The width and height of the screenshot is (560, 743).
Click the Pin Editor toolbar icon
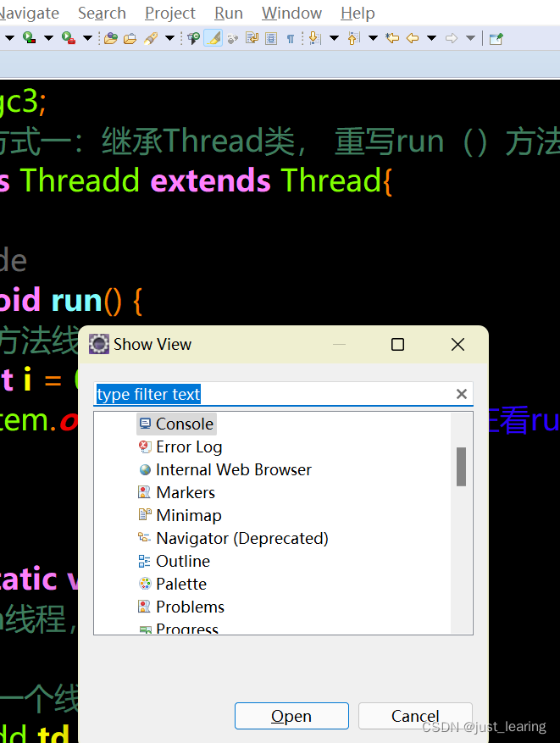point(496,38)
